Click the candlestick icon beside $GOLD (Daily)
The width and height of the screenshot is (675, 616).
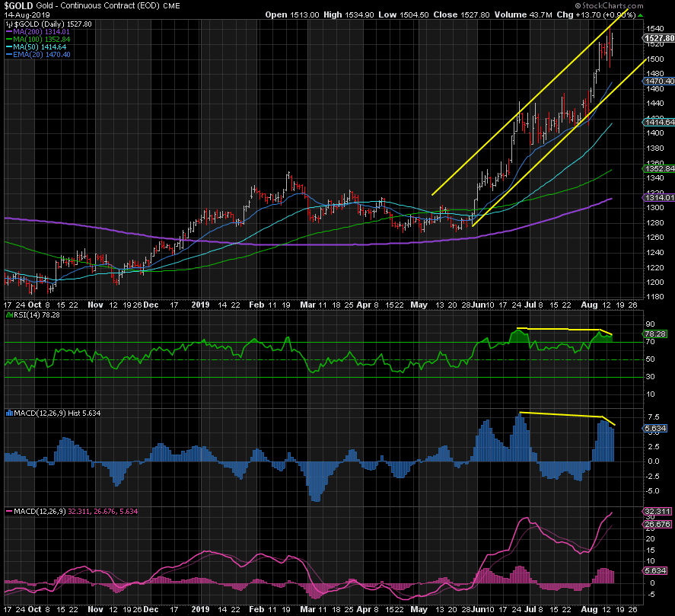click(8, 25)
